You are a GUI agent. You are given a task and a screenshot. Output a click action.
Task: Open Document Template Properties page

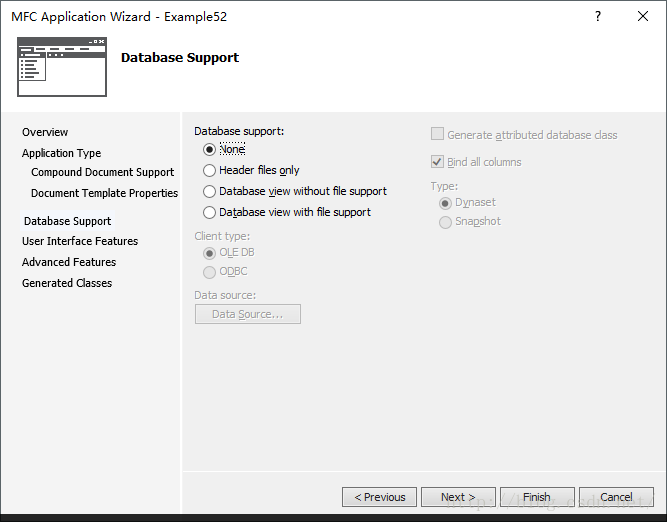pos(105,193)
